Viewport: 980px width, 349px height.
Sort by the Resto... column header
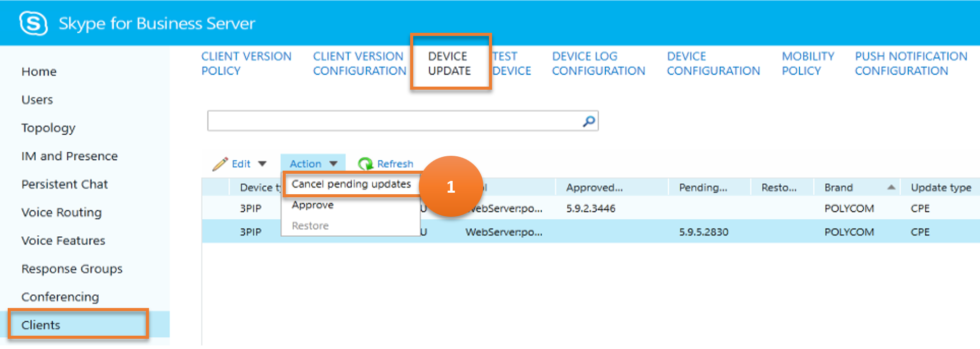coord(779,188)
